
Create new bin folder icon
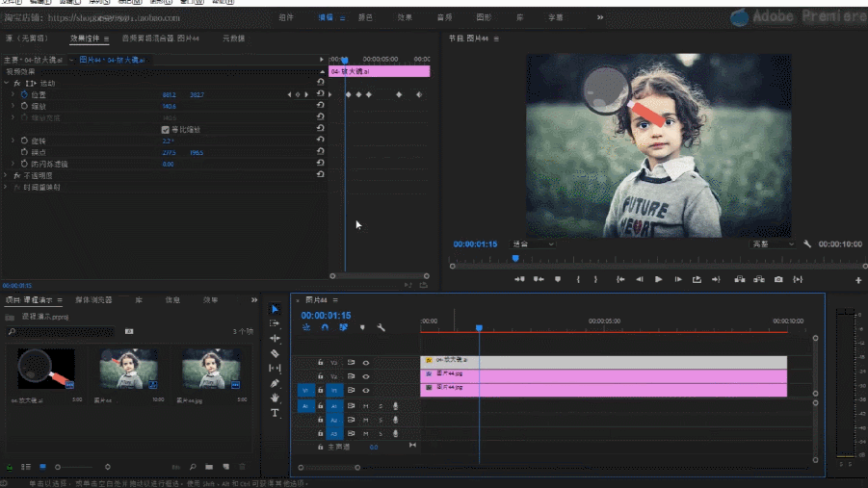pos(209,467)
